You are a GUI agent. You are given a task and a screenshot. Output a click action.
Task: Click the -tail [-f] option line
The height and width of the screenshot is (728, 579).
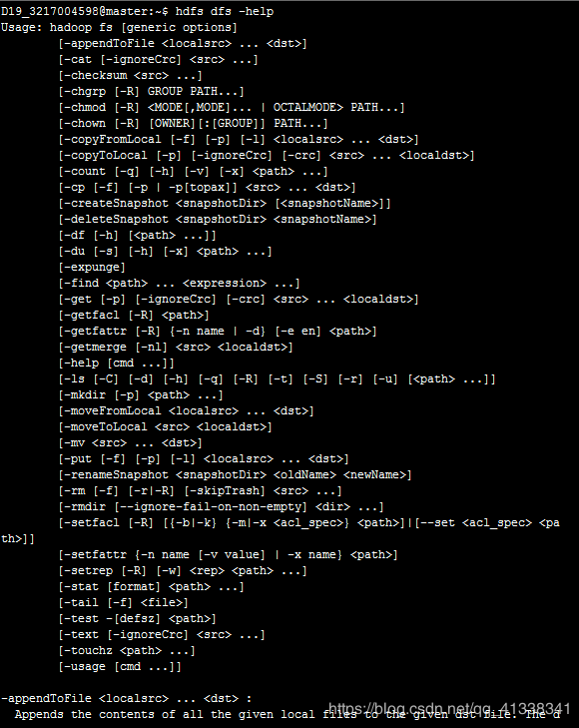point(124,602)
